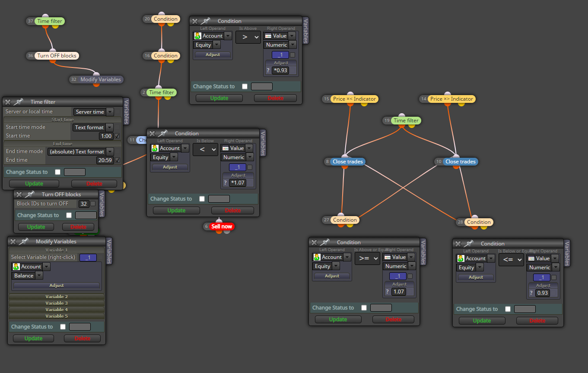Expand the Variable 2 section
This screenshot has width=588, height=373.
[57, 297]
